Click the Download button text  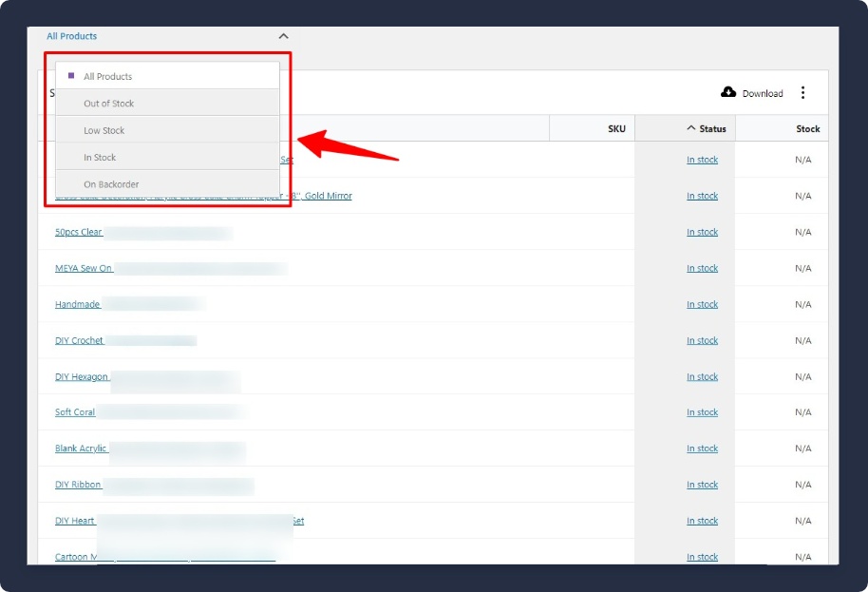point(763,93)
